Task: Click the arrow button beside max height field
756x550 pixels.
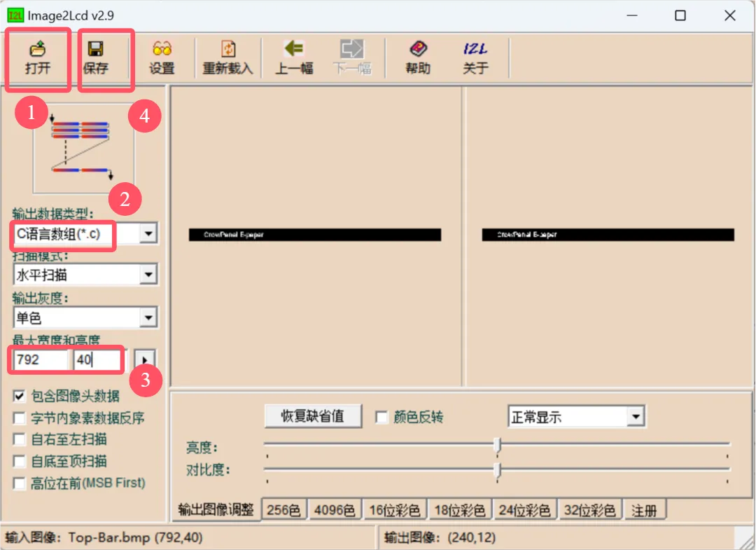Action: [x=145, y=360]
